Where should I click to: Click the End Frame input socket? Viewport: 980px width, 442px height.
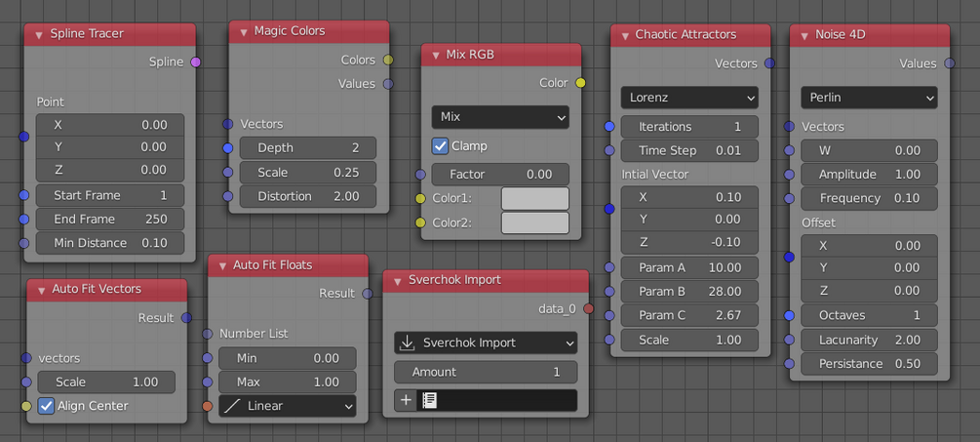(23, 219)
